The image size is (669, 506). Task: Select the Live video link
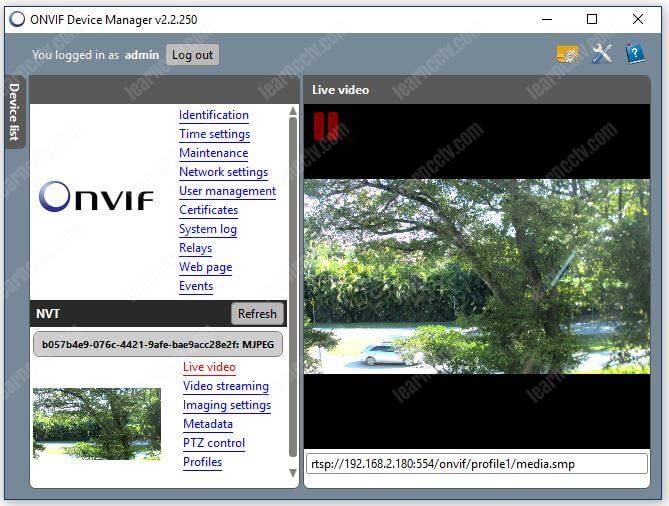click(x=209, y=367)
